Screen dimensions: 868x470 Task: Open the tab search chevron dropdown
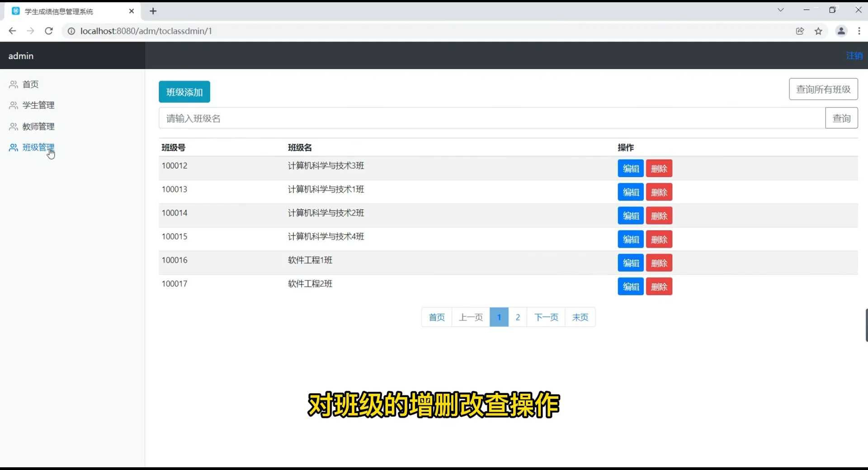click(782, 9)
